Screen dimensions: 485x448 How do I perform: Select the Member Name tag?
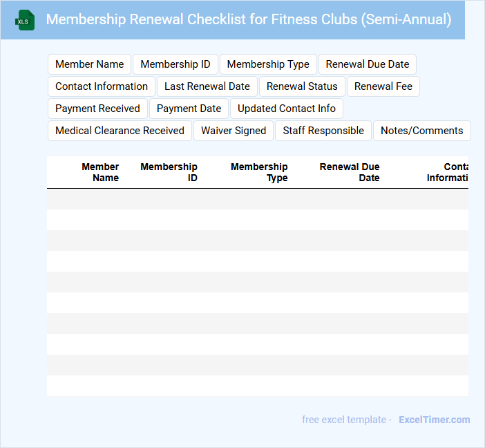90,64
